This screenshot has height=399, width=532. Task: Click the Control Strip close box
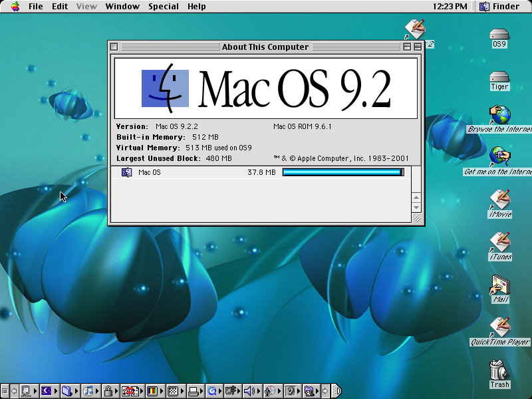[x=5, y=391]
